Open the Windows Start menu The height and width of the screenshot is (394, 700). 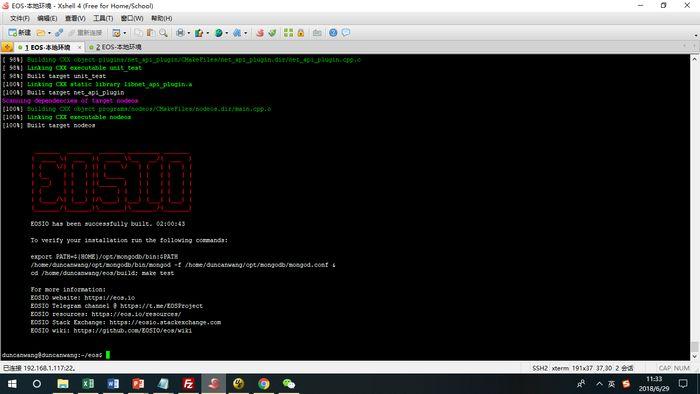coord(12,384)
